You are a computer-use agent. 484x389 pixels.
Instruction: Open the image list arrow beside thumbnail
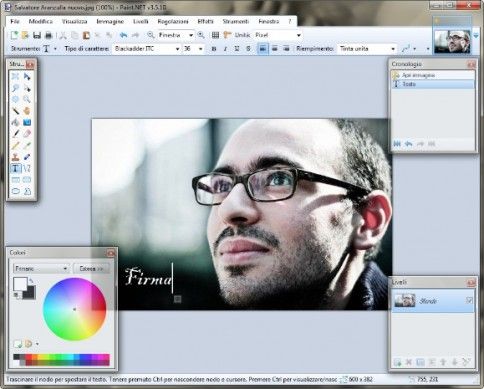tap(476, 36)
